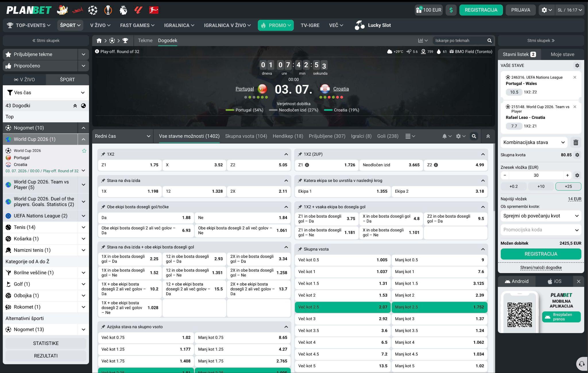Click the Iskanje po tekmah search field
588x373 pixels.
pos(459,40)
